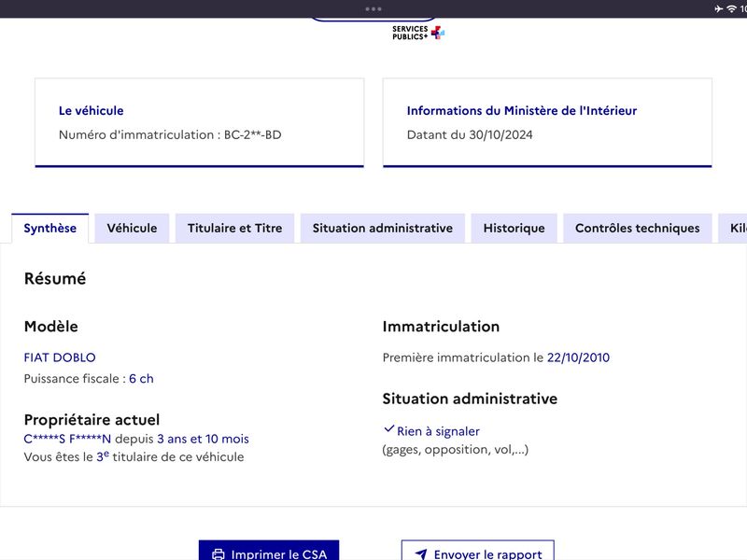The width and height of the screenshot is (747, 560).
Task: Click the three-dot handle at top
Action: [373, 9]
